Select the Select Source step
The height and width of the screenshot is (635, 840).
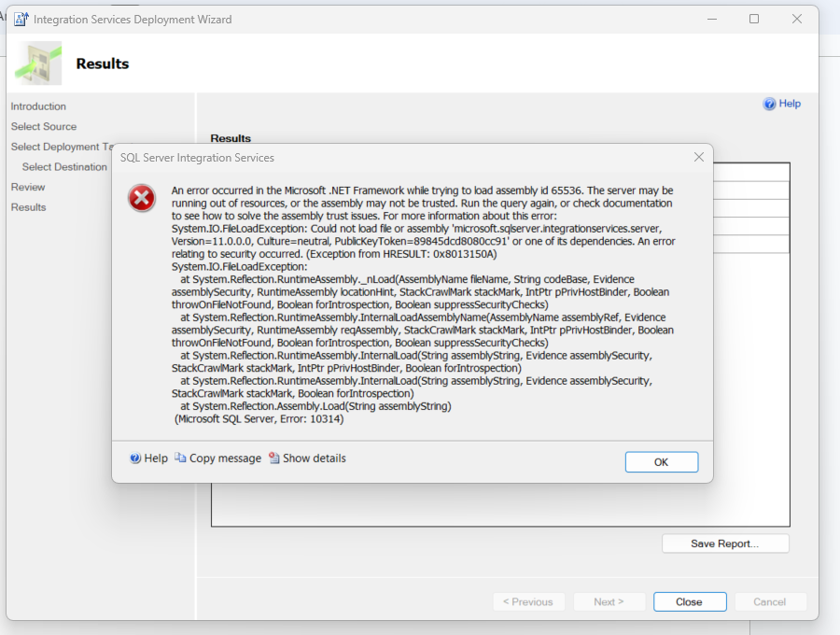coord(44,126)
